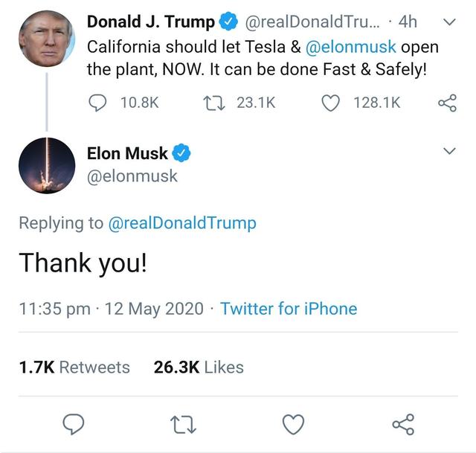This screenshot has width=476, height=453.
Task: Reply to Elon Musk's Thank you tweet
Action: [72, 423]
